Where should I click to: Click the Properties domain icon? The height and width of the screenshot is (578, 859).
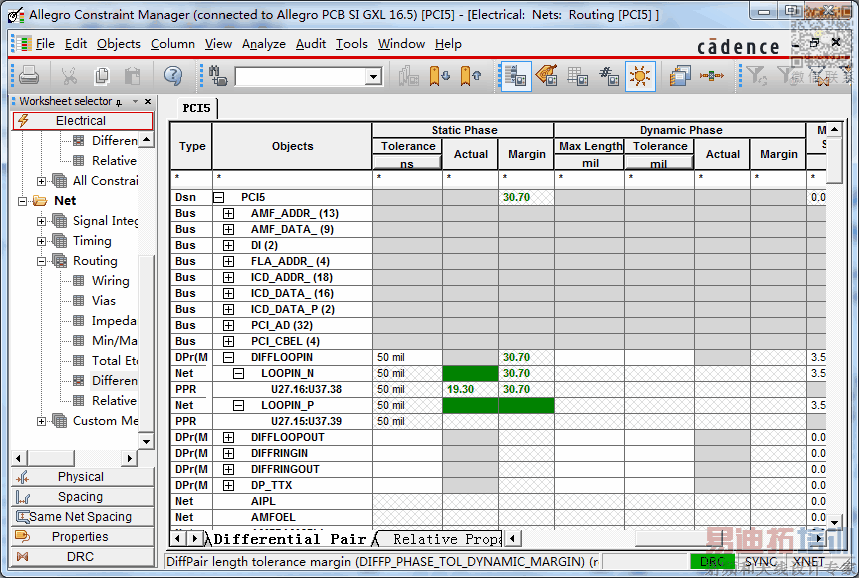pyautogui.click(x=22, y=536)
